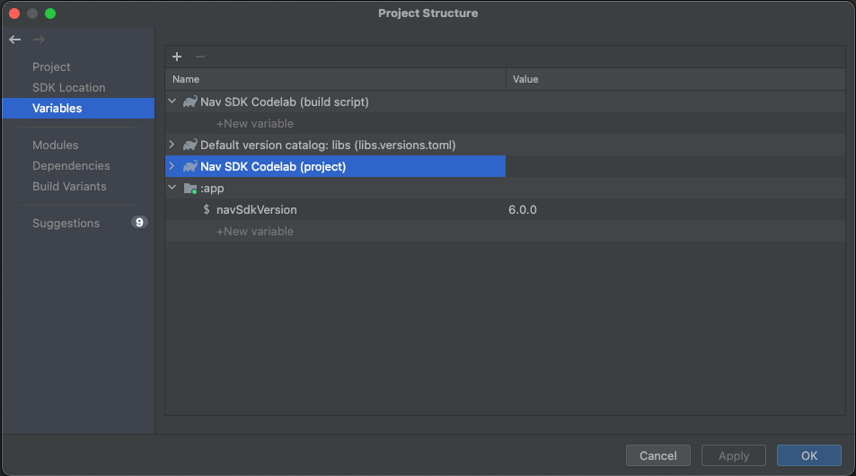Select the navSdkVersion variable row
The height and width of the screenshot is (476, 856).
pyautogui.click(x=257, y=210)
